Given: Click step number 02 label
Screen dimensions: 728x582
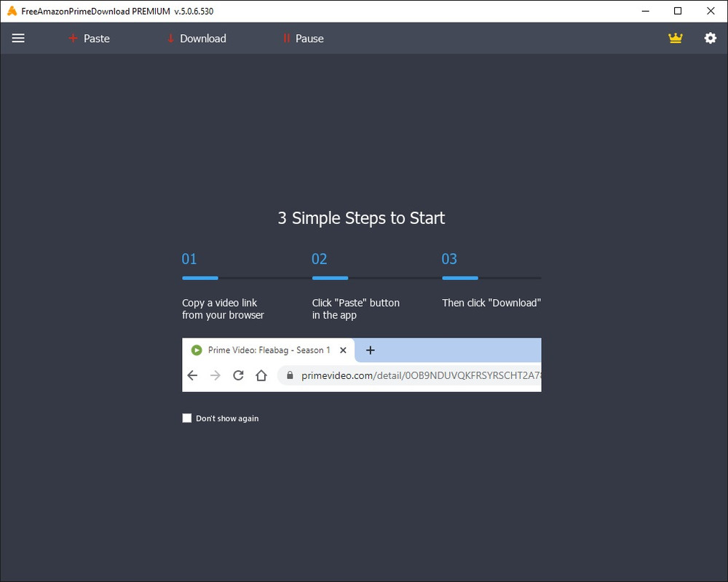Looking at the screenshot, I should (x=319, y=259).
